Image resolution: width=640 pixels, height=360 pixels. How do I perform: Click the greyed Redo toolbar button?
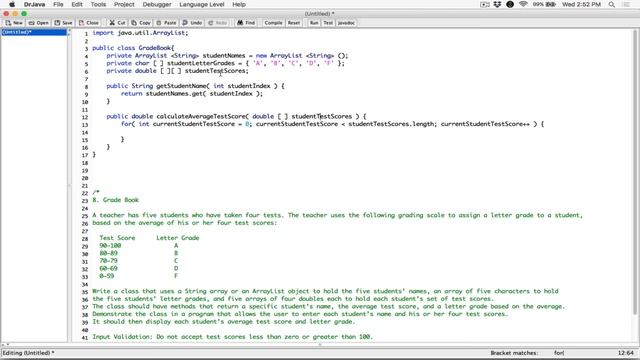(218, 23)
